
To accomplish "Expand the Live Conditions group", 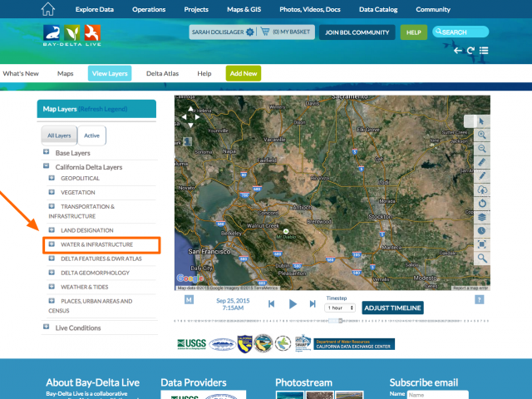I will (x=47, y=327).
